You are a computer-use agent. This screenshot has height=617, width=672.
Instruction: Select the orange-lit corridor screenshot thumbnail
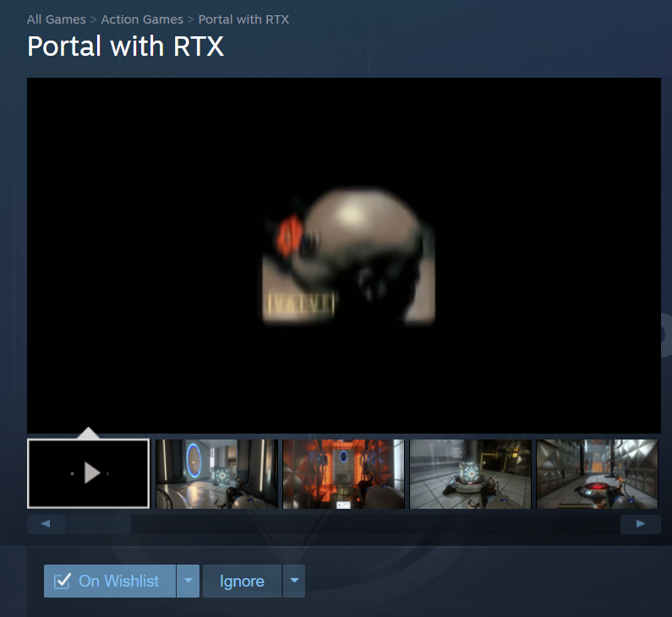(343, 474)
